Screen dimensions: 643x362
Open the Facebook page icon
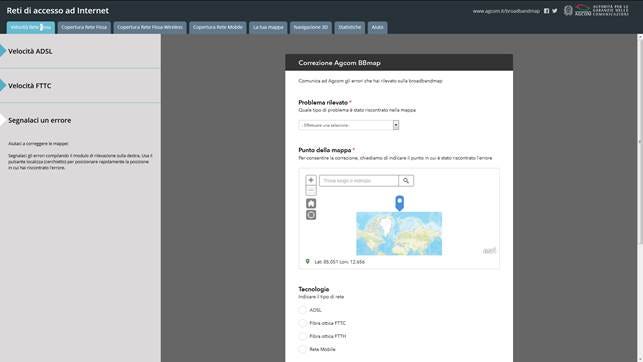(x=546, y=11)
